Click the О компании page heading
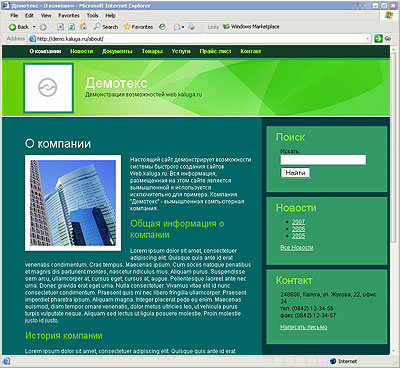The image size is (400, 368). coord(58,144)
